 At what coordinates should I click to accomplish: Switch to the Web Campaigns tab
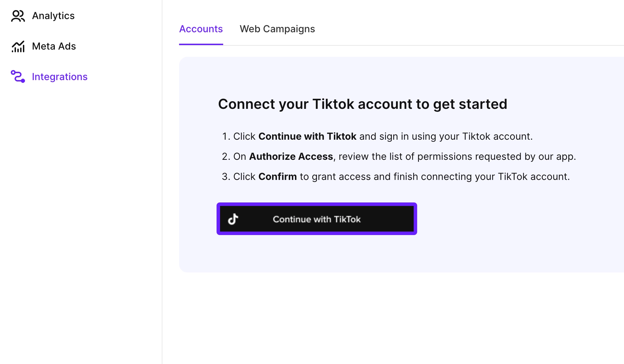pyautogui.click(x=277, y=29)
